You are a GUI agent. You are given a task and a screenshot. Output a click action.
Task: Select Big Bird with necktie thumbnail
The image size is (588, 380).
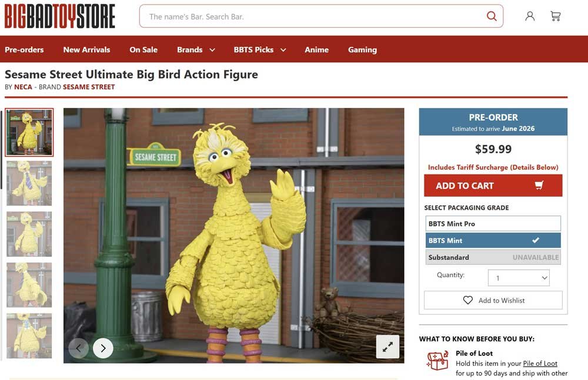click(29, 183)
